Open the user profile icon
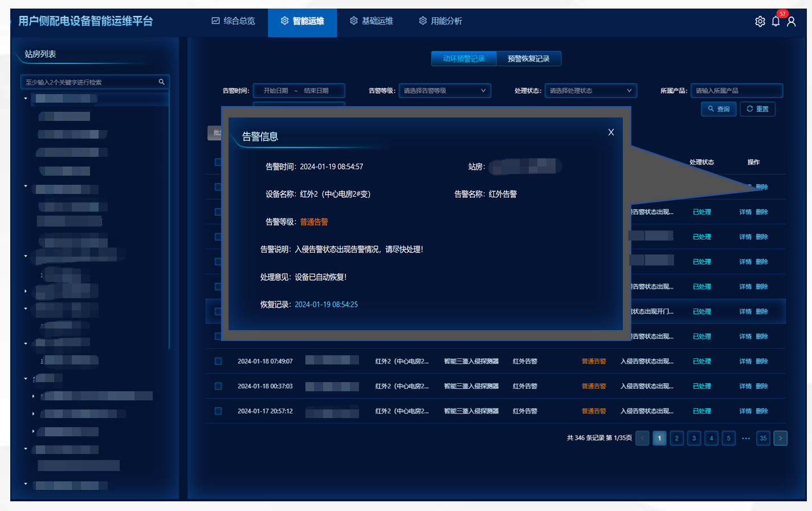812x511 pixels. (791, 22)
